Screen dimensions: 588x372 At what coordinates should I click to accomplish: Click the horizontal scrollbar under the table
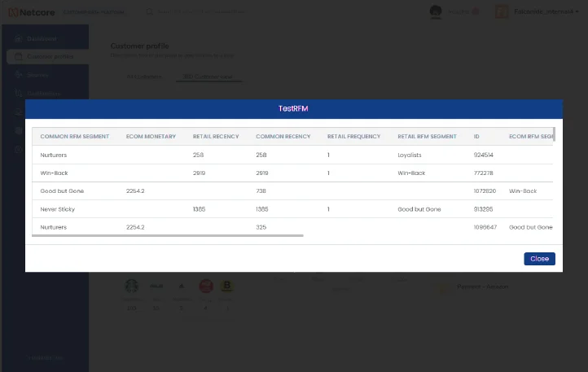pyautogui.click(x=167, y=236)
